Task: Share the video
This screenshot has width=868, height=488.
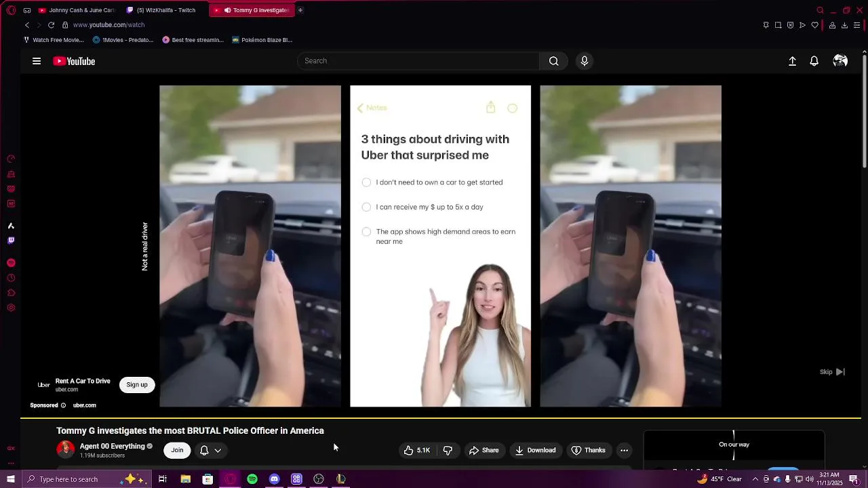Action: tap(484, 450)
